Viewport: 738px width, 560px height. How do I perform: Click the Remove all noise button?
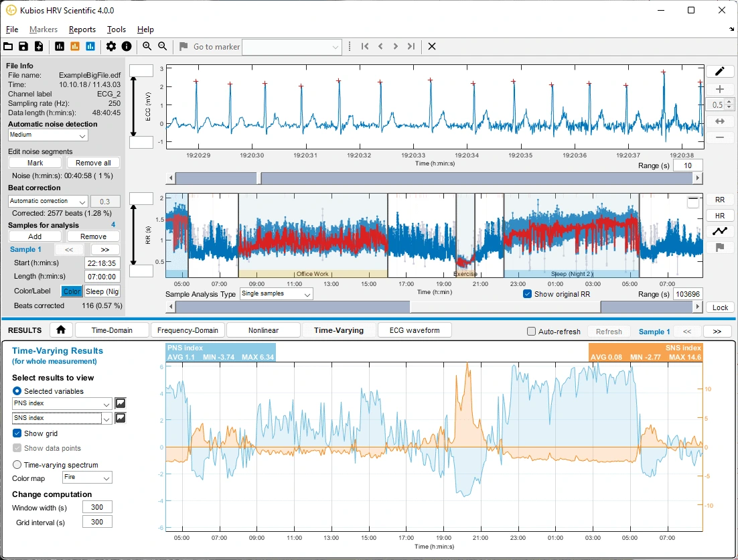(x=93, y=163)
